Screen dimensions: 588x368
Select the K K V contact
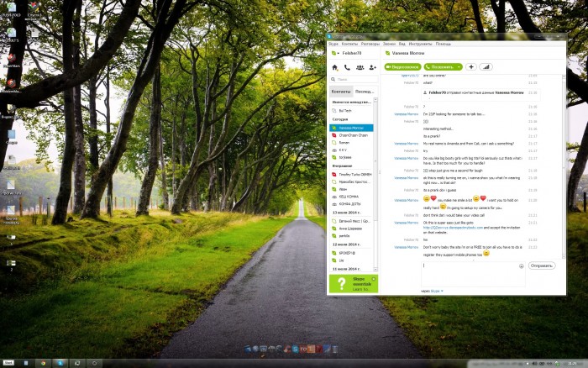[x=351, y=150]
